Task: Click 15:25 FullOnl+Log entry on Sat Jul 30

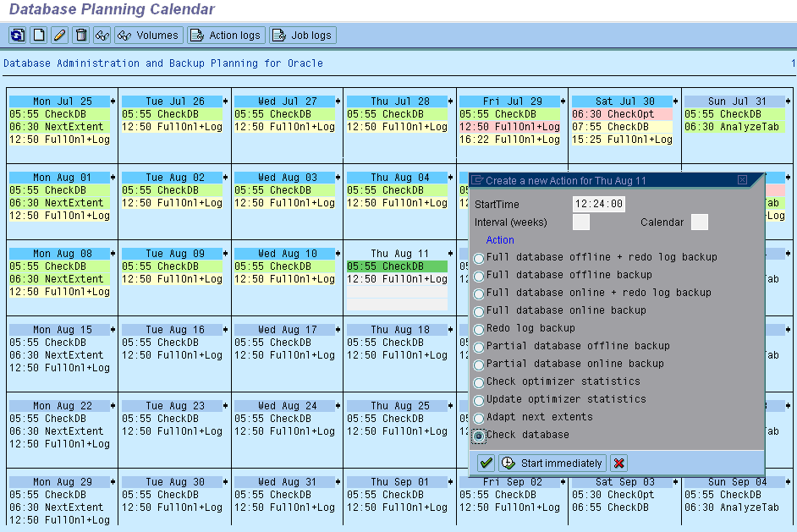Action: (622, 140)
